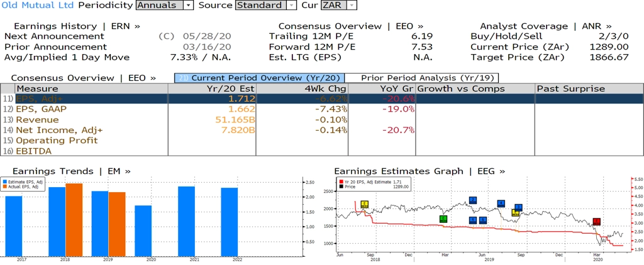Click the 4Wk Chg column header
Screen dimensions: 644x265
click(x=302, y=89)
